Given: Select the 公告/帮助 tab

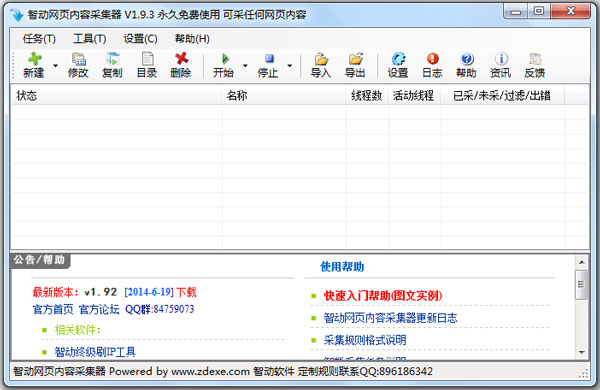Looking at the screenshot, I should (x=40, y=260).
